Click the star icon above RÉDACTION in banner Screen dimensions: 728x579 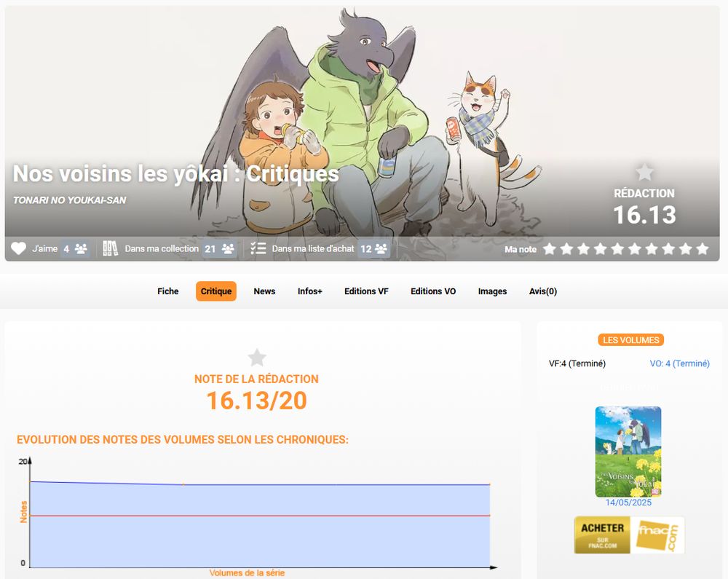pos(644,173)
